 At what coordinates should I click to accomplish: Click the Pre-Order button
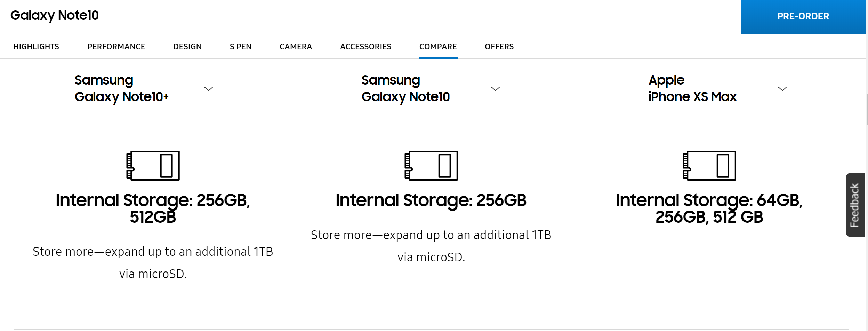click(x=803, y=17)
